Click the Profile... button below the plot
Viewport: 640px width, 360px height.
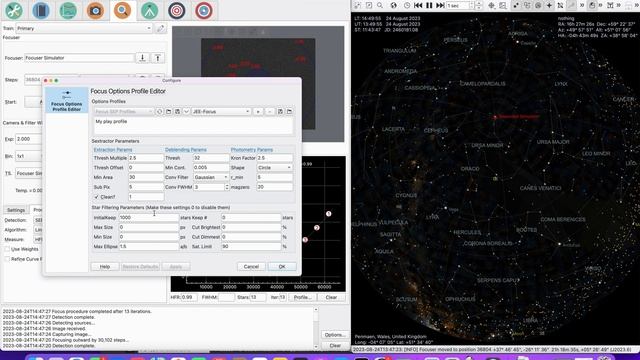tap(303, 297)
